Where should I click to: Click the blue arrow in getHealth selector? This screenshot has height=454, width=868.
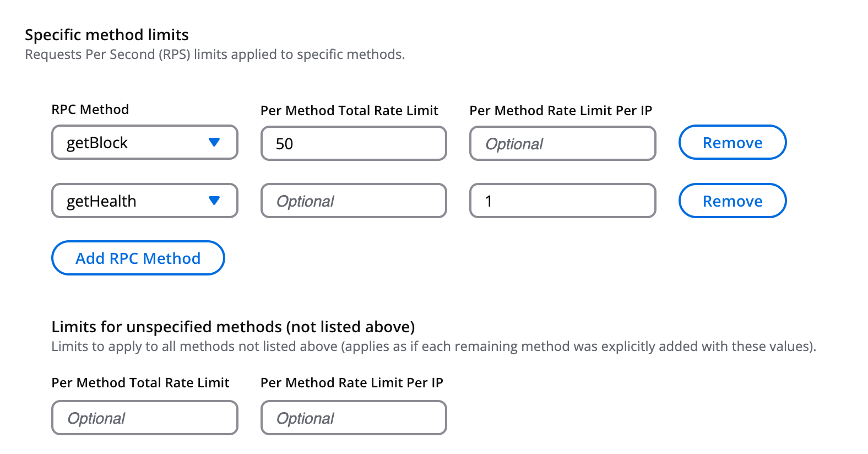tap(214, 201)
